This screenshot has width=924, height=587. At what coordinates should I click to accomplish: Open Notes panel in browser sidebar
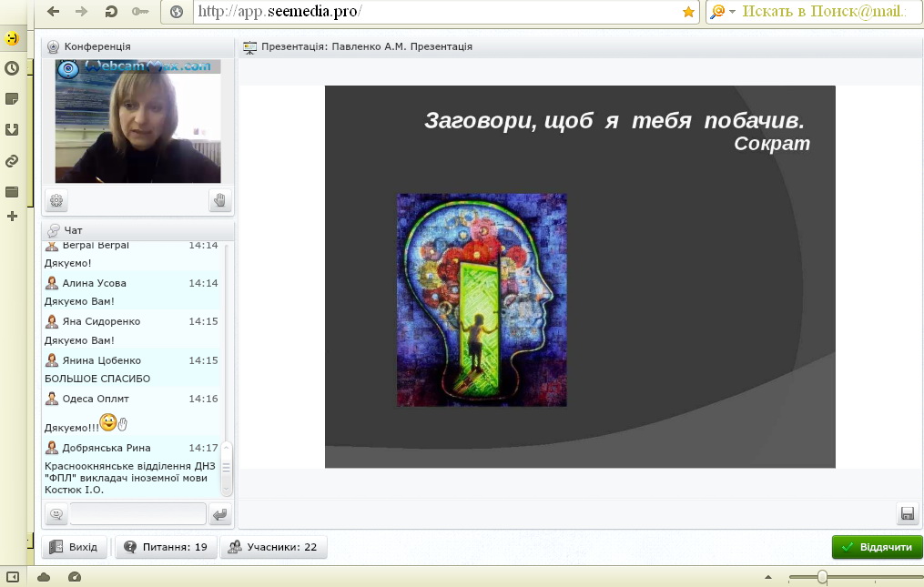pos(12,98)
